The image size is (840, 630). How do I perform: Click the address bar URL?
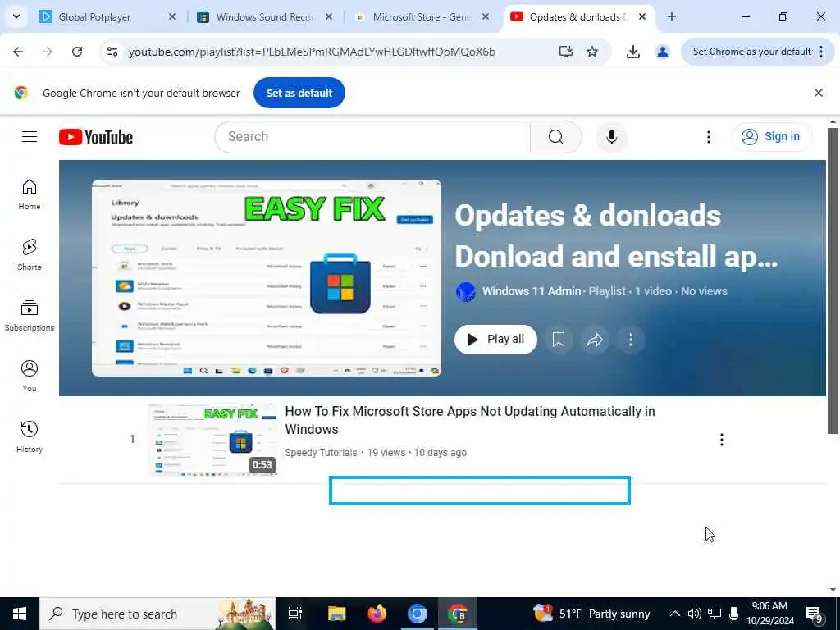(x=312, y=52)
